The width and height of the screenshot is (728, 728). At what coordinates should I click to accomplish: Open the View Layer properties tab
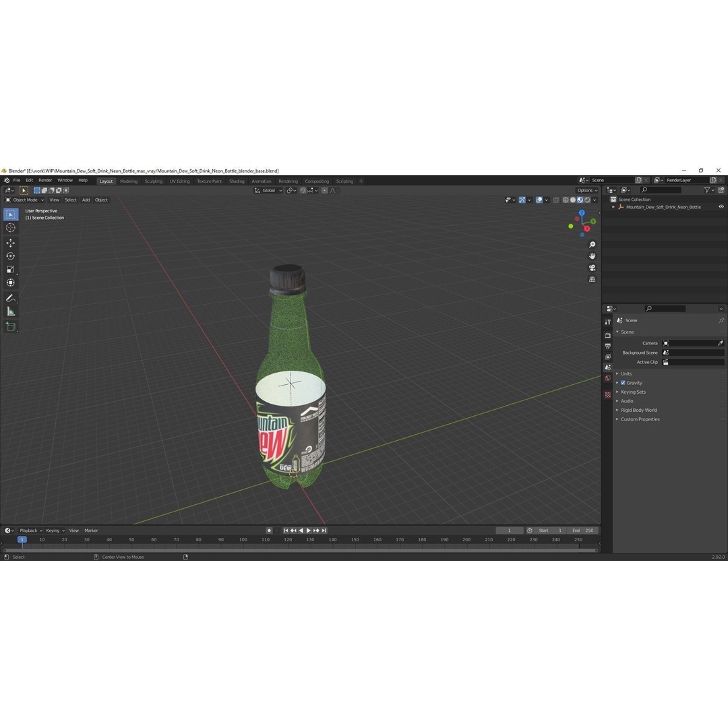click(608, 357)
